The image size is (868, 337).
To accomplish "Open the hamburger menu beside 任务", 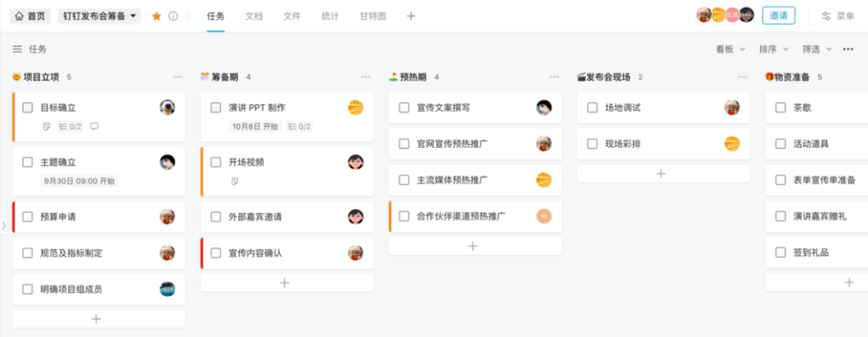I will pyautogui.click(x=18, y=49).
